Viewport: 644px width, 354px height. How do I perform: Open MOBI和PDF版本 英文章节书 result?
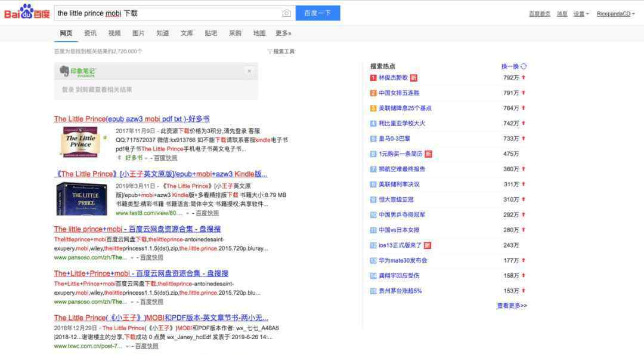tap(161, 318)
